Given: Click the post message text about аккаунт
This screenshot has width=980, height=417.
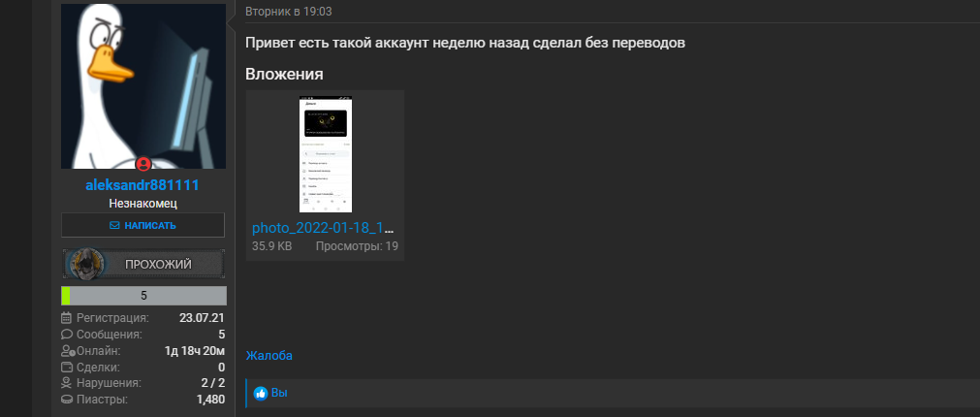Looking at the screenshot, I should pos(465,43).
